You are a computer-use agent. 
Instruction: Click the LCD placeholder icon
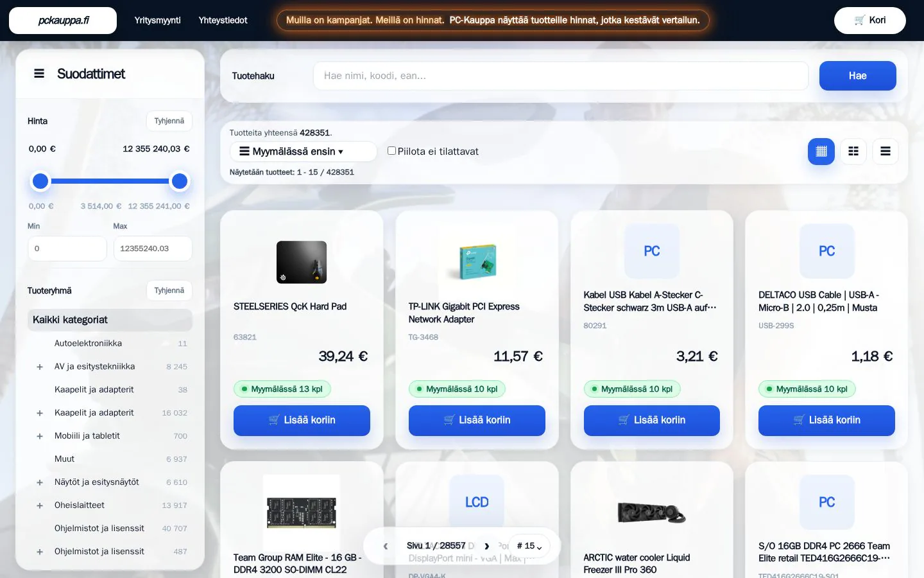(x=477, y=502)
